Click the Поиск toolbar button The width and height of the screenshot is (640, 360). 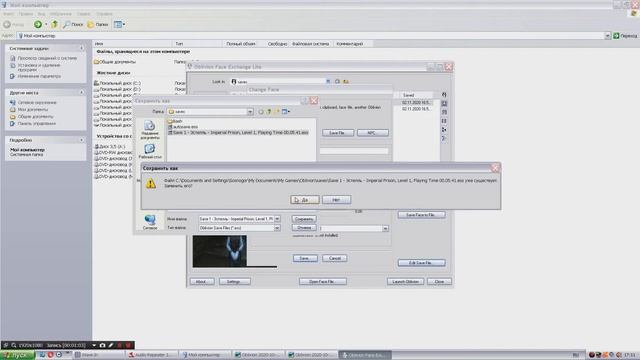click(x=73, y=24)
